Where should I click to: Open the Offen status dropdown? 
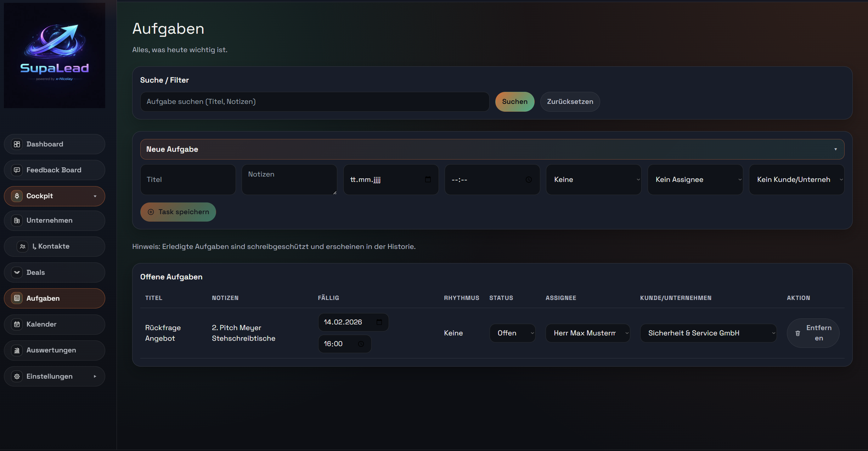click(512, 333)
